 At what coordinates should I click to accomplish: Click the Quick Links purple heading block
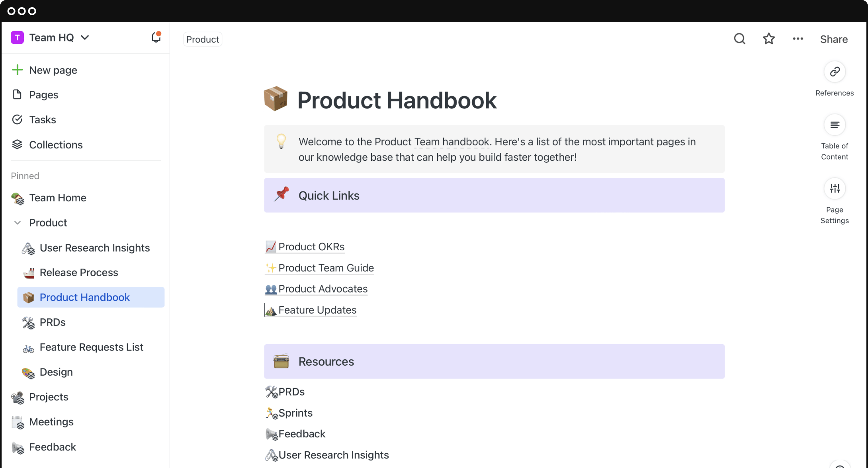pyautogui.click(x=494, y=195)
